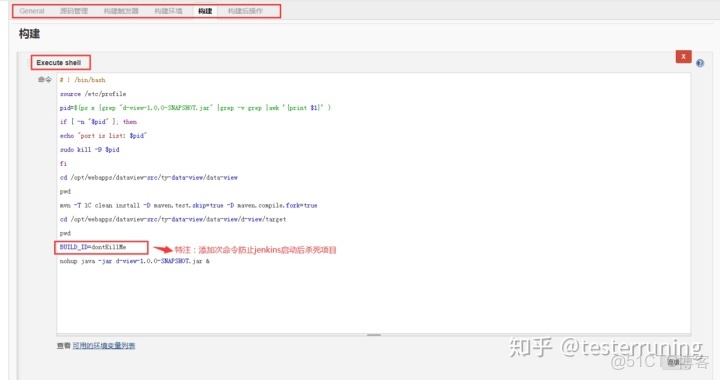Grab the command text area resize handle
This screenshot has height=380, width=720.
pos(374,335)
